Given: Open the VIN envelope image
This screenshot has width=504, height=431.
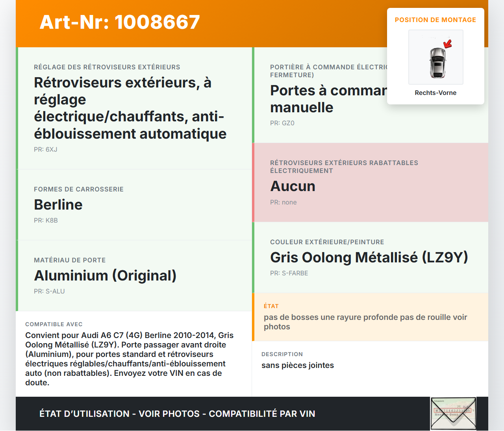Looking at the screenshot, I should (453, 413).
